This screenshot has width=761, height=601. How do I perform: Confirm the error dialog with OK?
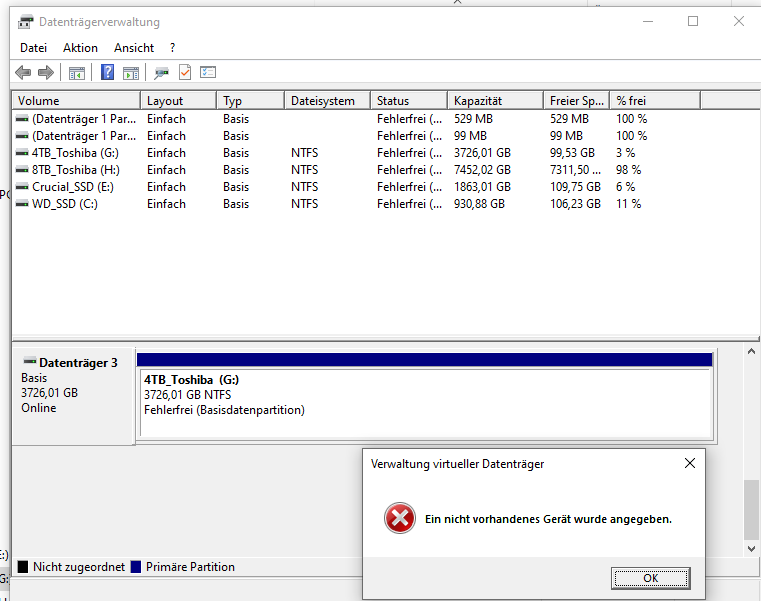650,578
